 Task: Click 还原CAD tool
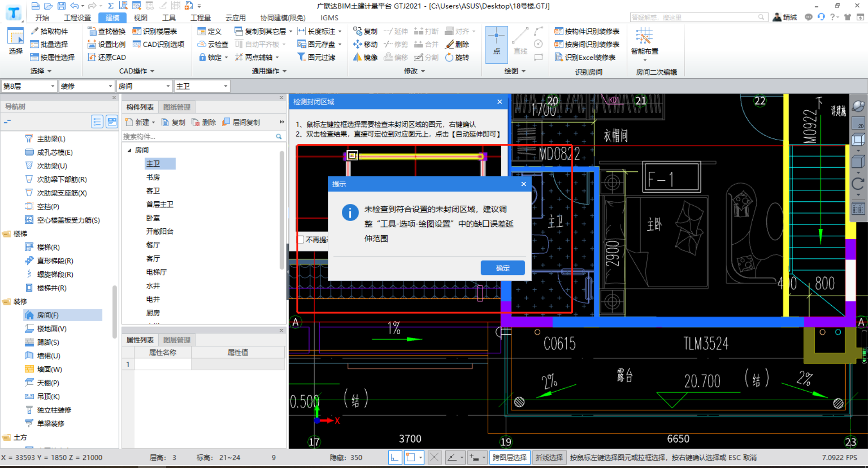pos(107,57)
